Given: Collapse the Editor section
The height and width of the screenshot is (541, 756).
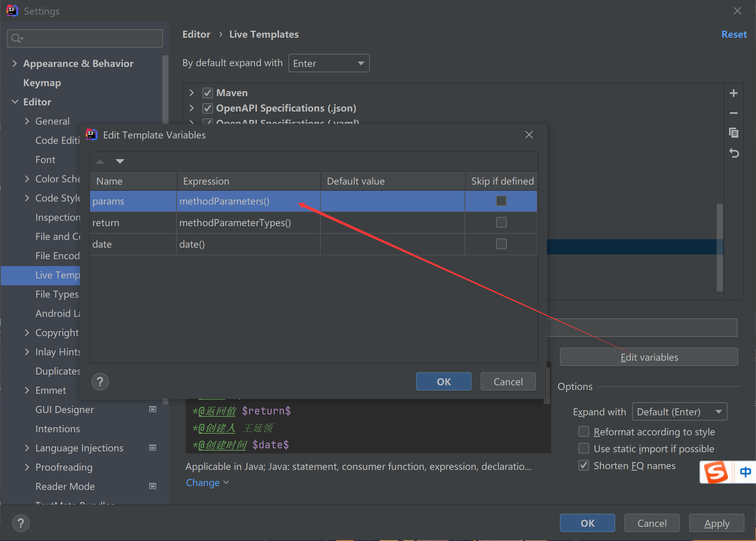Looking at the screenshot, I should (15, 102).
